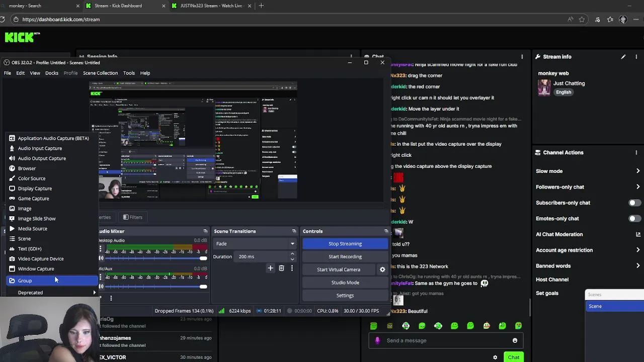Click the Text (GDI+) ab icon

[x=12, y=249]
